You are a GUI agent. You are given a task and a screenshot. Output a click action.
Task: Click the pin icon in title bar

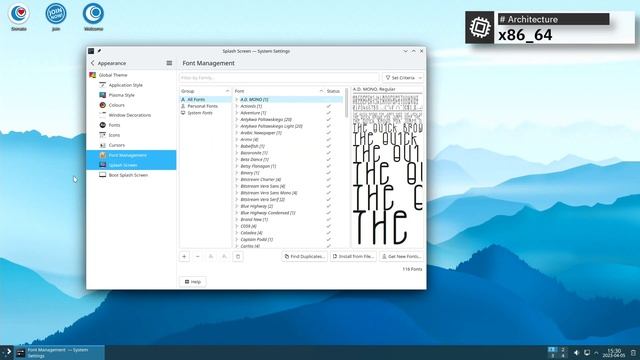(x=99, y=51)
